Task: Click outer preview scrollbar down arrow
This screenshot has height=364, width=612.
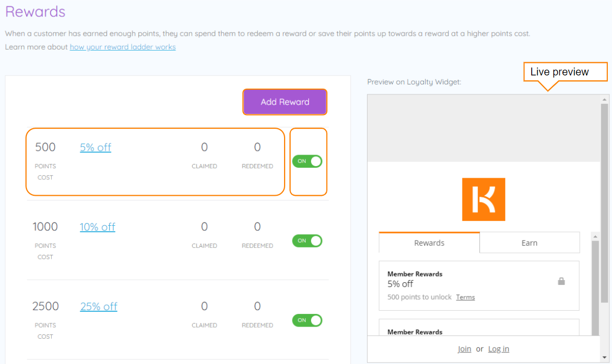Action: 604,357
